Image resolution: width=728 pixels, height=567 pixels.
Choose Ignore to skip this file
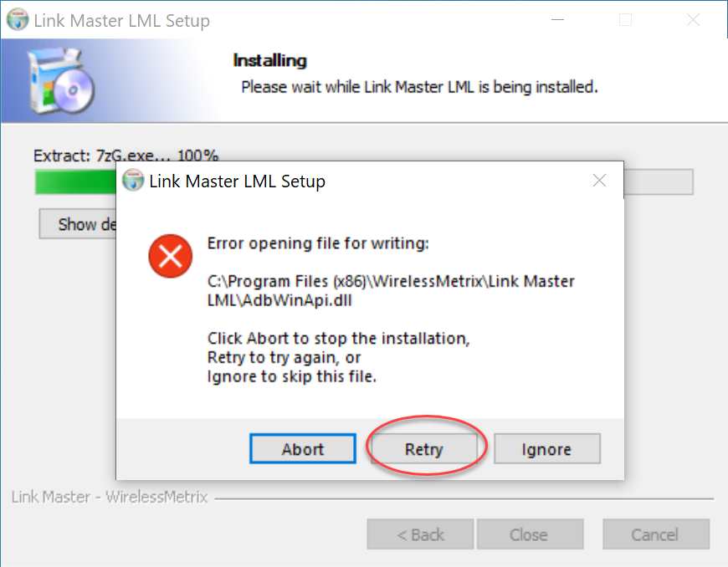[547, 449]
